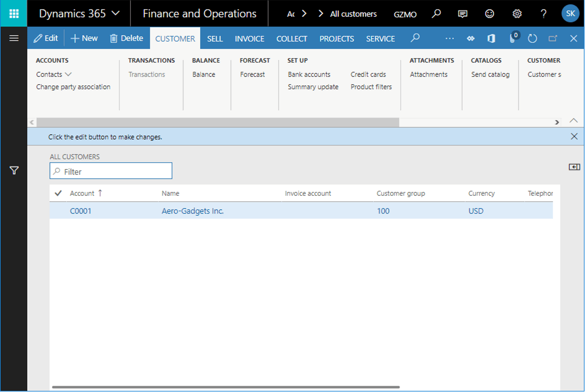
Task: Open Change party association
Action: coord(73,87)
